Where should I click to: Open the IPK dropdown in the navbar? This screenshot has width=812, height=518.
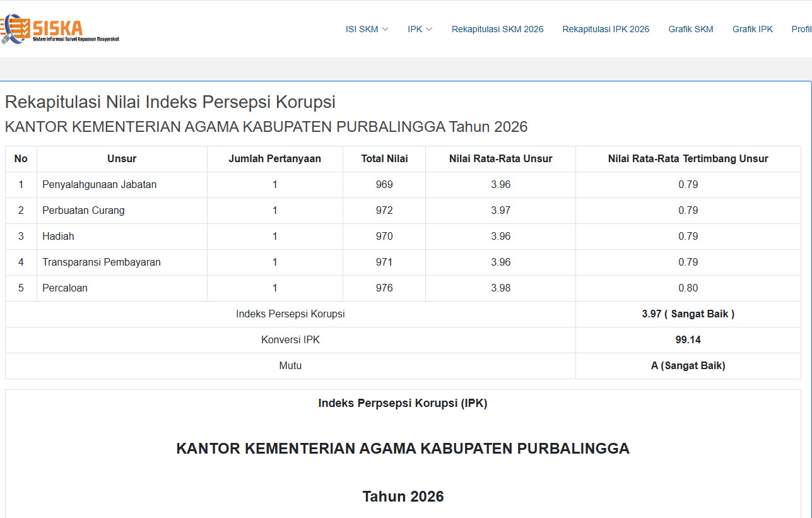tap(420, 29)
